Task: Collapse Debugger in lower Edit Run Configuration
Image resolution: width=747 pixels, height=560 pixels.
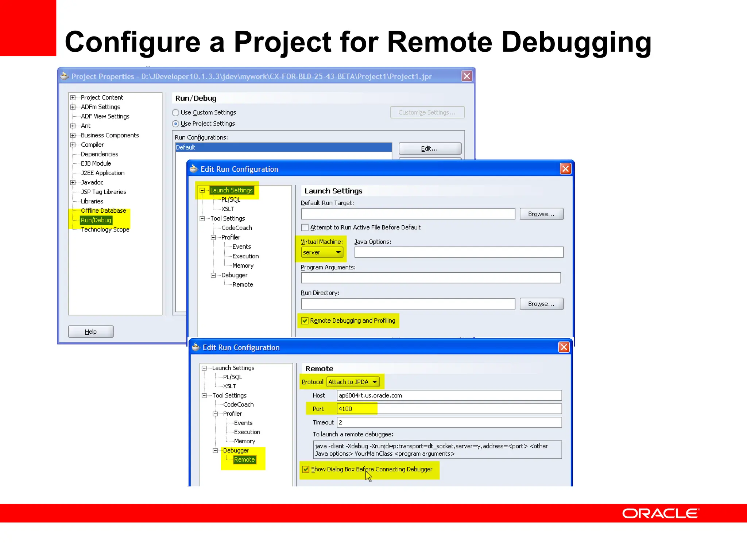Action: tap(215, 451)
